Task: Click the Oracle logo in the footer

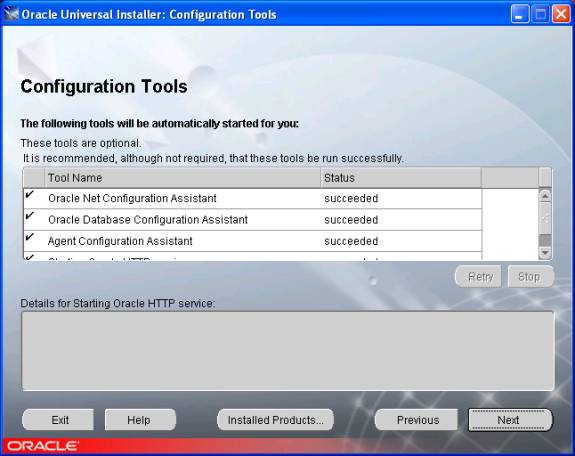Action: coord(43,446)
